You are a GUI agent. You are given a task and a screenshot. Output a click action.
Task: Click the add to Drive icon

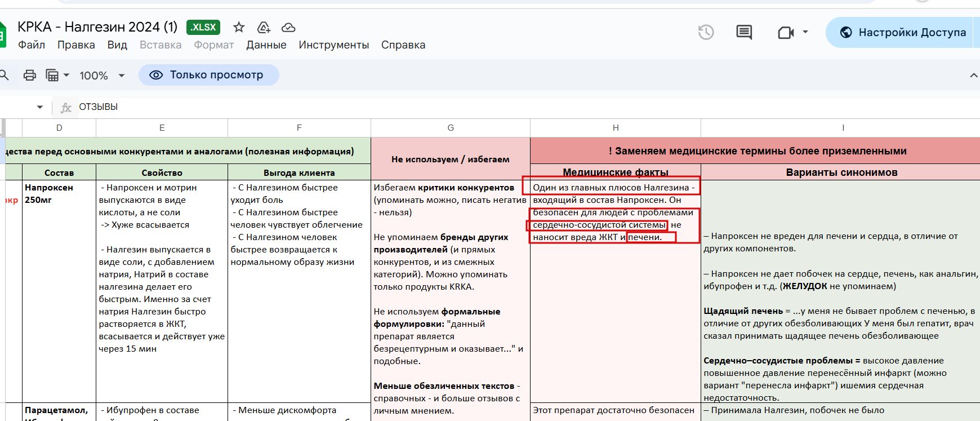(x=264, y=27)
